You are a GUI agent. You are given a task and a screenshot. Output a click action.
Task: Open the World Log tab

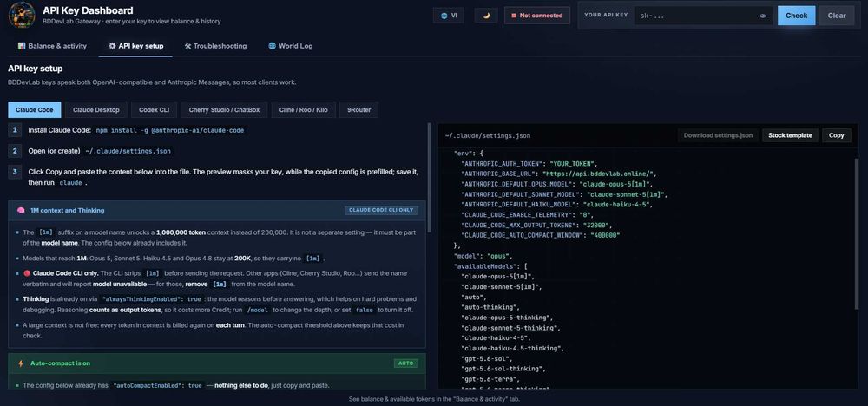(291, 46)
